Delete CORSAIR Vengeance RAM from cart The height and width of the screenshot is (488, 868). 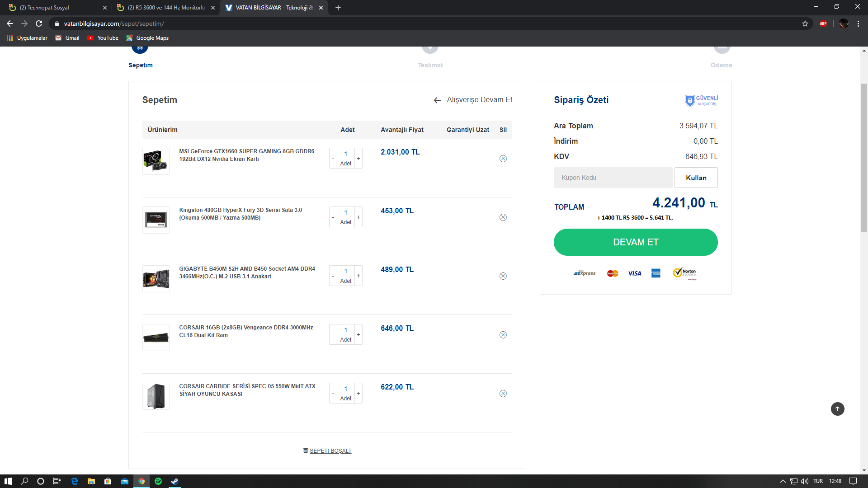(x=503, y=335)
